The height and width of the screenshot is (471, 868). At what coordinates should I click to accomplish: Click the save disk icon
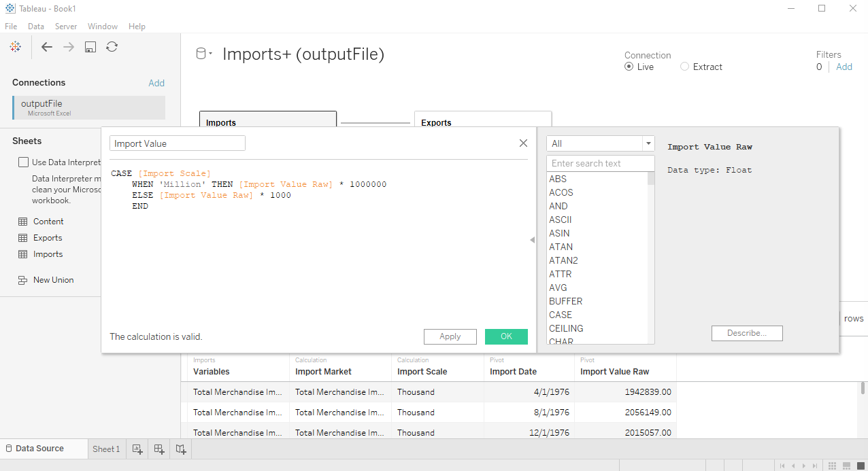click(x=90, y=47)
